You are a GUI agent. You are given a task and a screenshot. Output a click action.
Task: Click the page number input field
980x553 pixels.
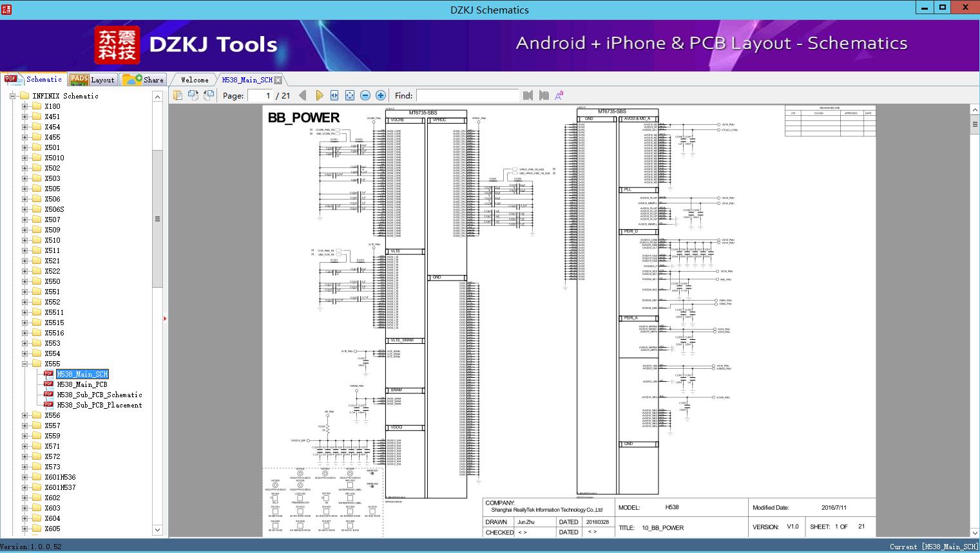[x=259, y=95]
